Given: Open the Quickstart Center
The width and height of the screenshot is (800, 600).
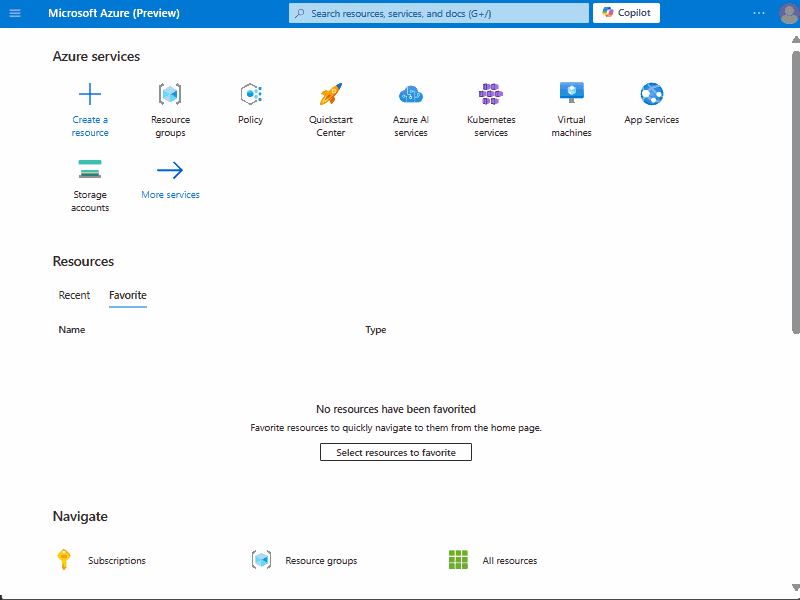Looking at the screenshot, I should (x=330, y=95).
